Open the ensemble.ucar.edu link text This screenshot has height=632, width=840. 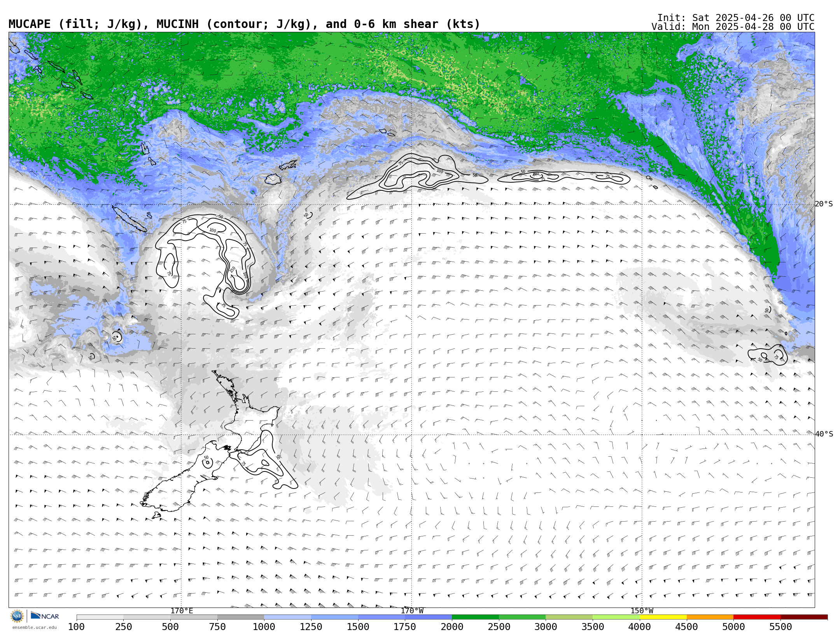pyautogui.click(x=34, y=627)
